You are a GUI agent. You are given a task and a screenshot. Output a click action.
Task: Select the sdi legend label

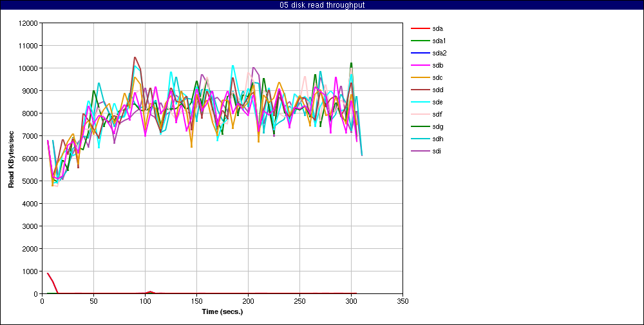click(437, 151)
